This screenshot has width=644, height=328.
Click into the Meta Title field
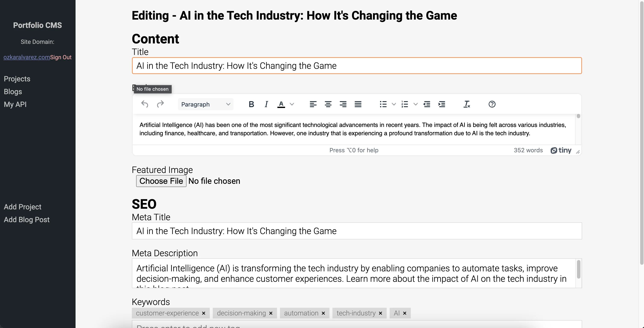pos(357,231)
